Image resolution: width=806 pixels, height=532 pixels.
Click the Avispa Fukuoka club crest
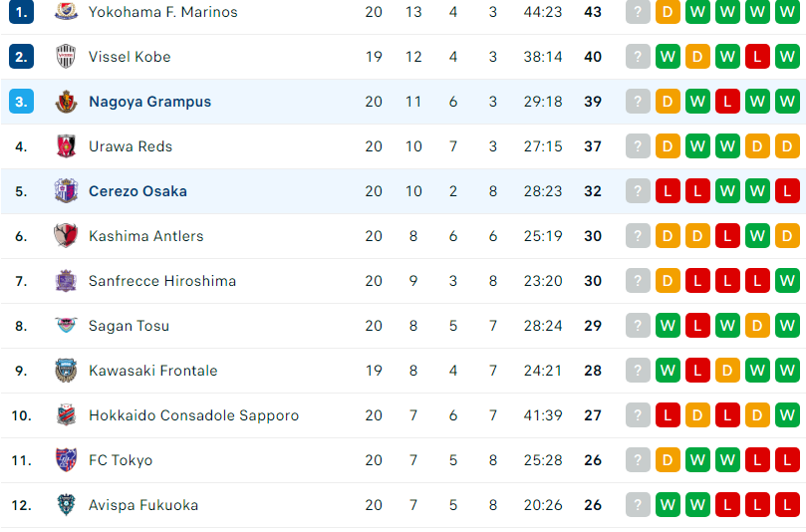pos(67,505)
